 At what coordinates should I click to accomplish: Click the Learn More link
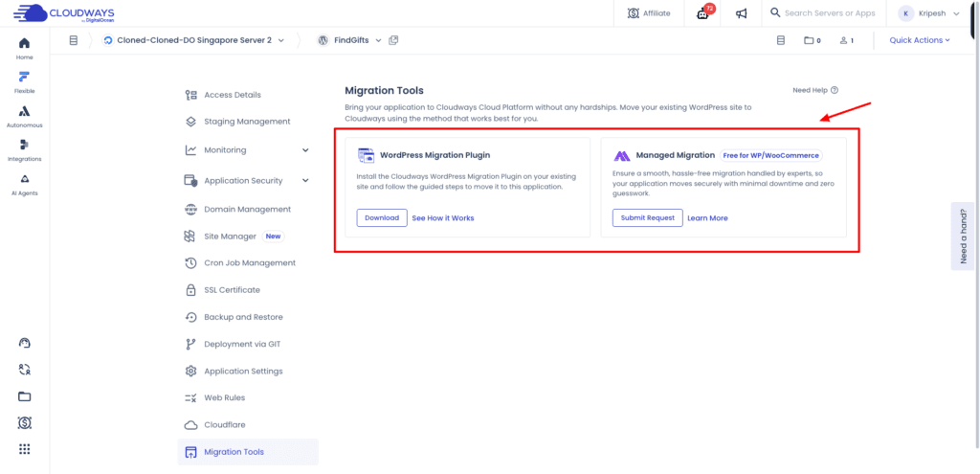(707, 218)
